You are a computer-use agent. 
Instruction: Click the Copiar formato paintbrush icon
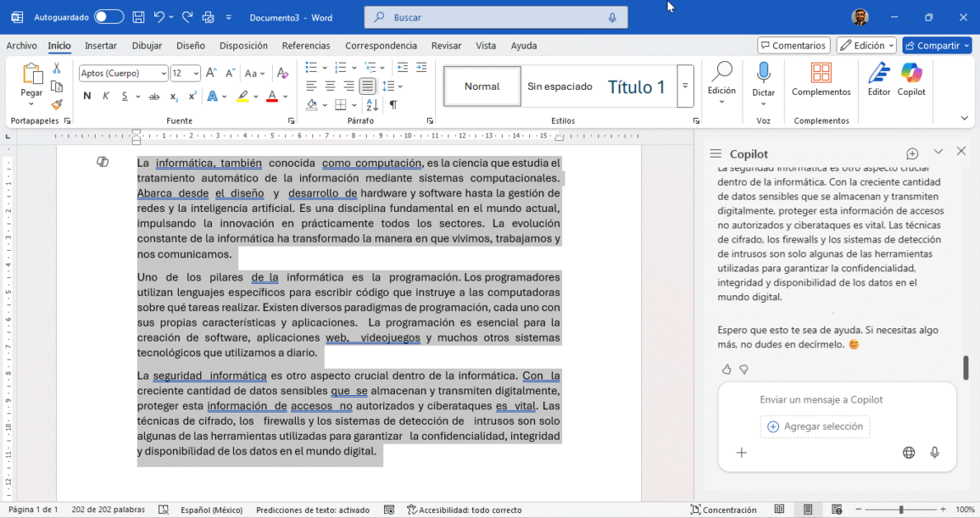tap(57, 105)
